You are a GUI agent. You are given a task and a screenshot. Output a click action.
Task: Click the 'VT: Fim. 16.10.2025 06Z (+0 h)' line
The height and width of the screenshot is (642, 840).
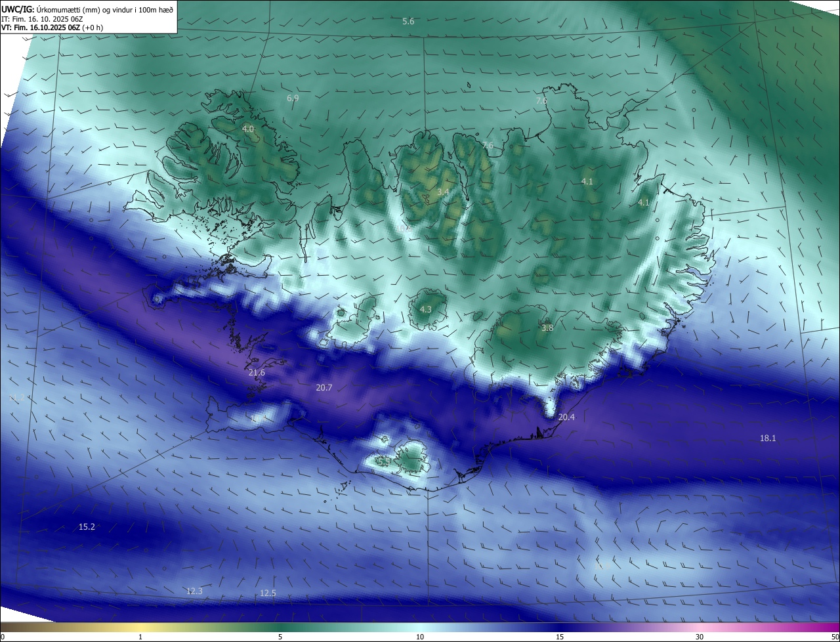(52, 28)
